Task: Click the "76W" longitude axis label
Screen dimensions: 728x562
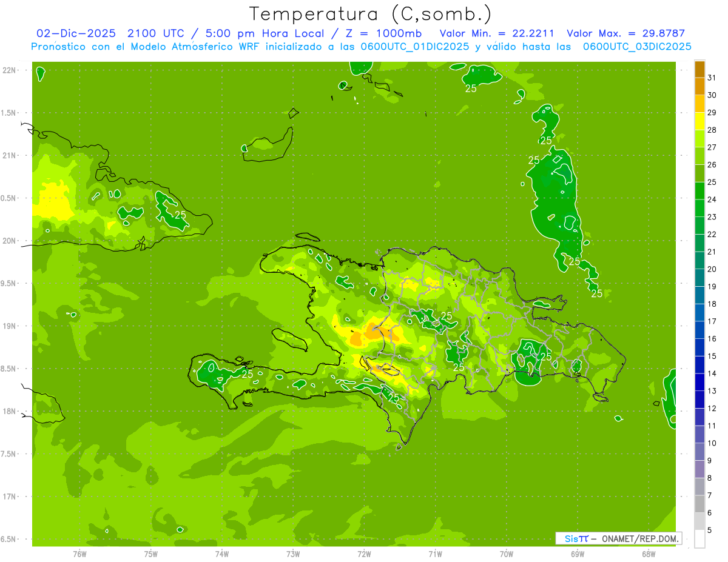Action: (79, 554)
